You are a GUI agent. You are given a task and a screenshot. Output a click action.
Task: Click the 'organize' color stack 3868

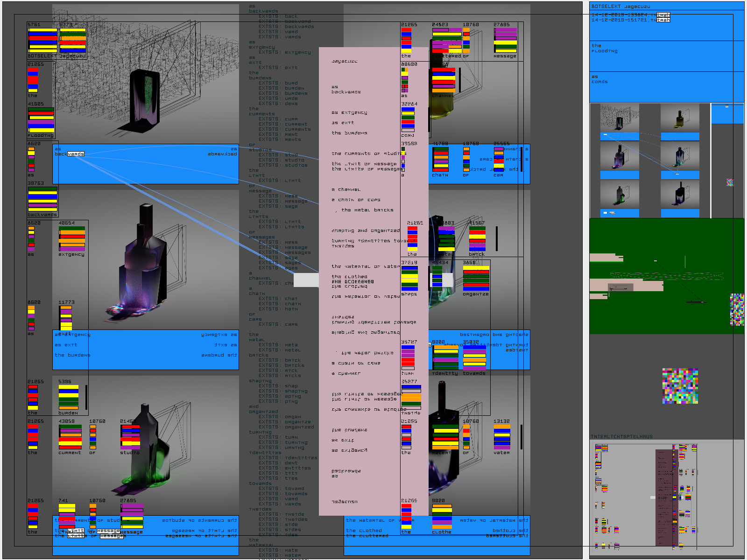click(x=476, y=279)
